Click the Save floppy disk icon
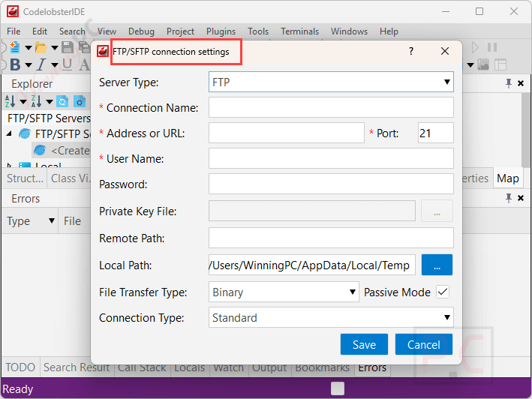This screenshot has width=532, height=399. tap(68, 47)
